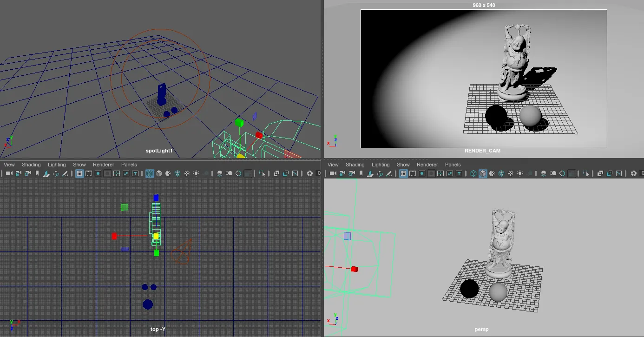644x337 pixels.
Task: Click Image Plane icon in persp panel
Action: point(370,173)
